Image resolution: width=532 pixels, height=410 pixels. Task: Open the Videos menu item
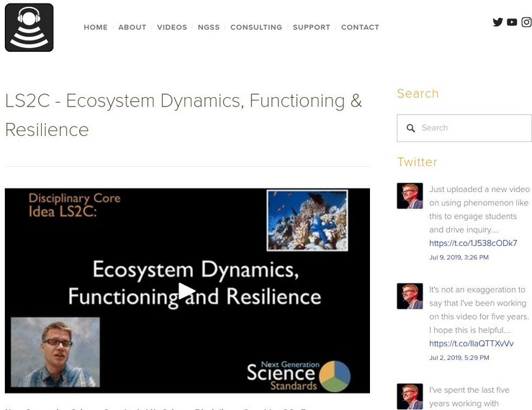click(x=172, y=27)
